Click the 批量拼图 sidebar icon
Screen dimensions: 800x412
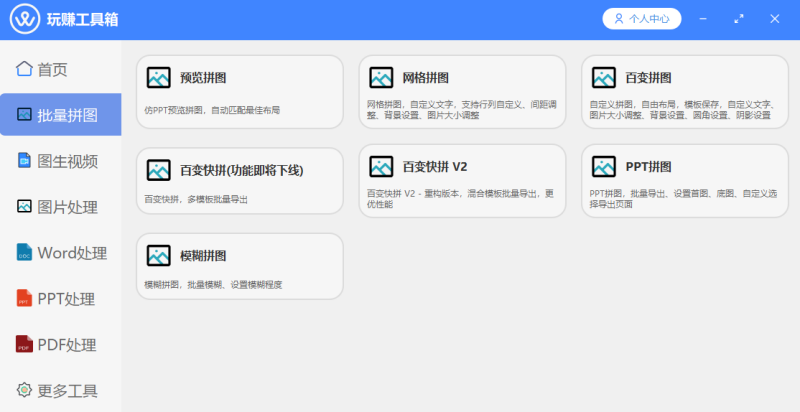pos(24,114)
